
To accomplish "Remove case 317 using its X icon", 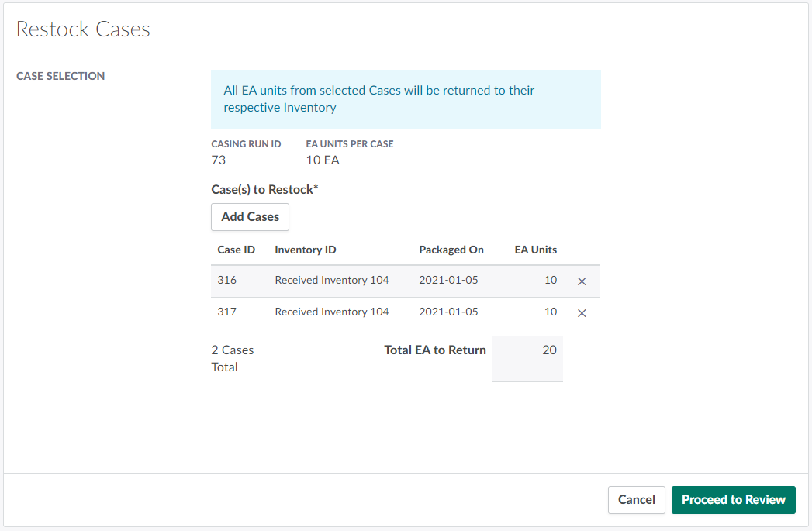I will (582, 313).
